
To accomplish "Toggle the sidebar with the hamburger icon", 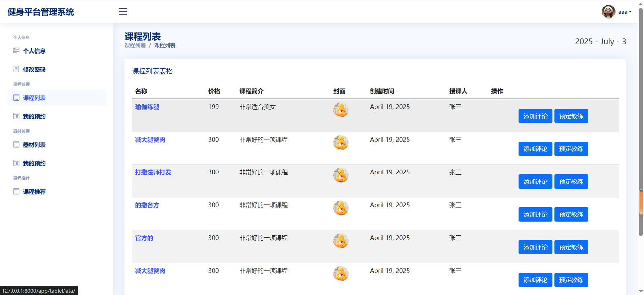I will coord(123,12).
